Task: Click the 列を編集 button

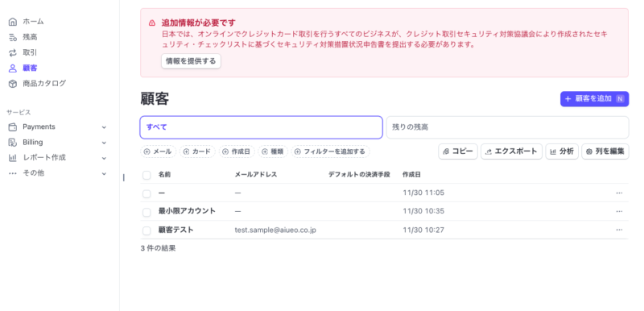Action: click(605, 151)
